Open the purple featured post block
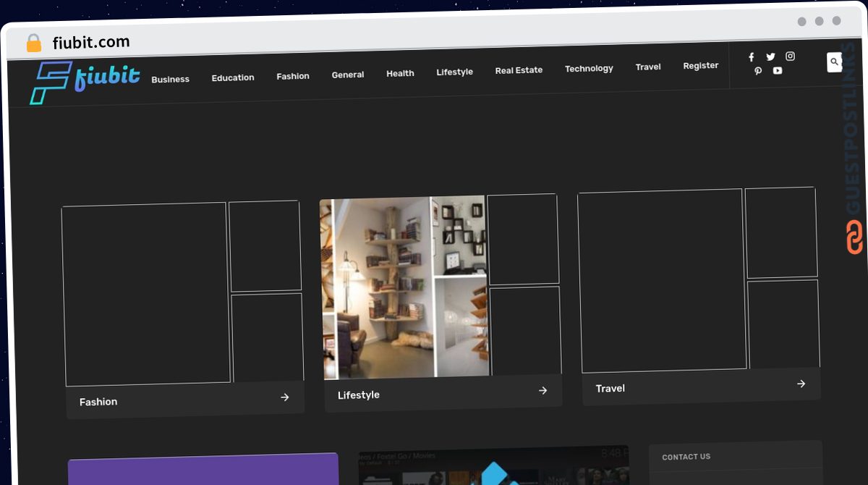868x485 pixels. coord(204,469)
